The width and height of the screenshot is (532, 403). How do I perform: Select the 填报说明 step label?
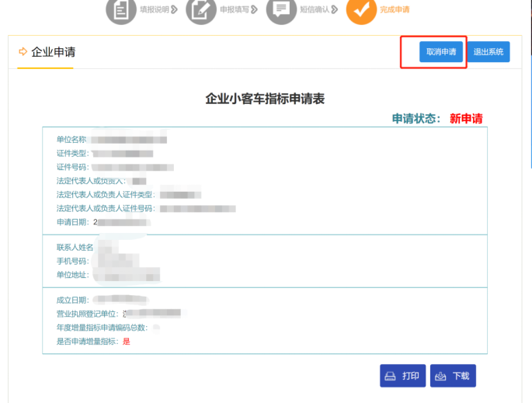pyautogui.click(x=152, y=10)
